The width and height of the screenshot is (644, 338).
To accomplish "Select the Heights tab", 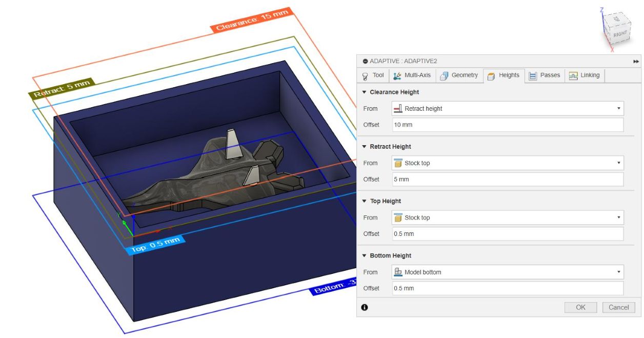I will click(504, 75).
